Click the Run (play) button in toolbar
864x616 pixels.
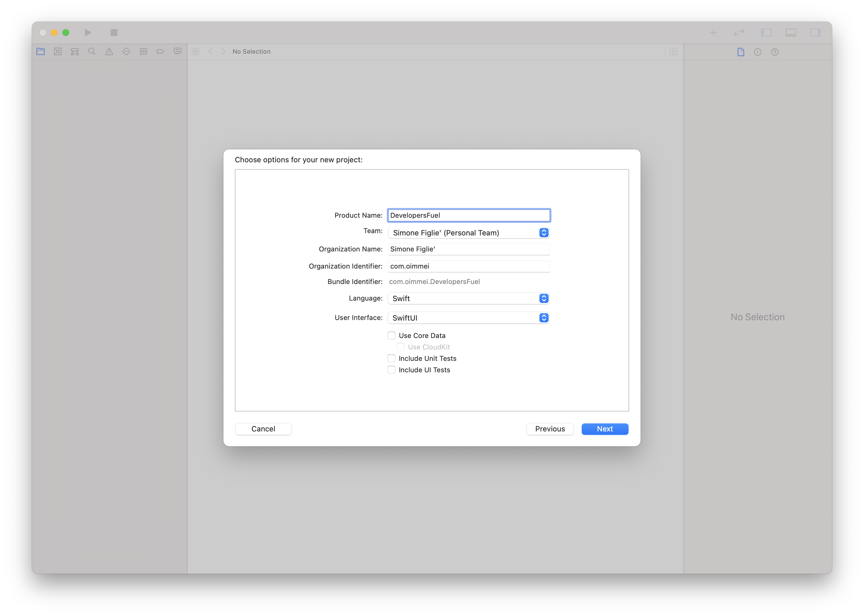tap(88, 33)
